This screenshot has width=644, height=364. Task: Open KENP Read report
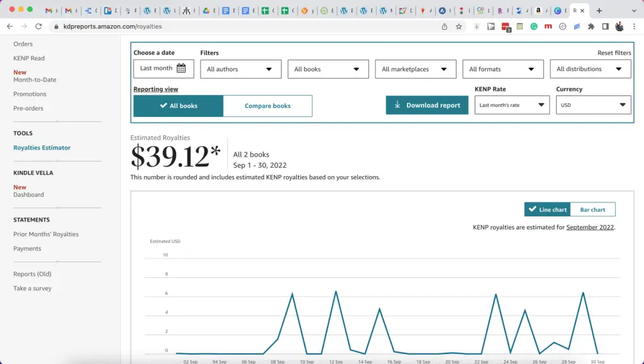click(x=29, y=58)
